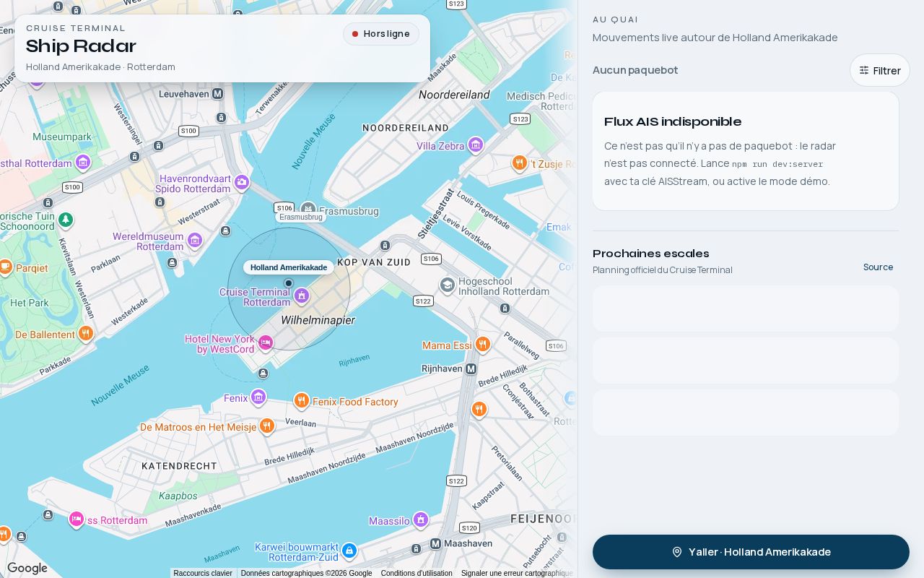Click the Cruise Terminal Rotterdam map pin
The width and height of the screenshot is (924, 578).
(x=302, y=295)
